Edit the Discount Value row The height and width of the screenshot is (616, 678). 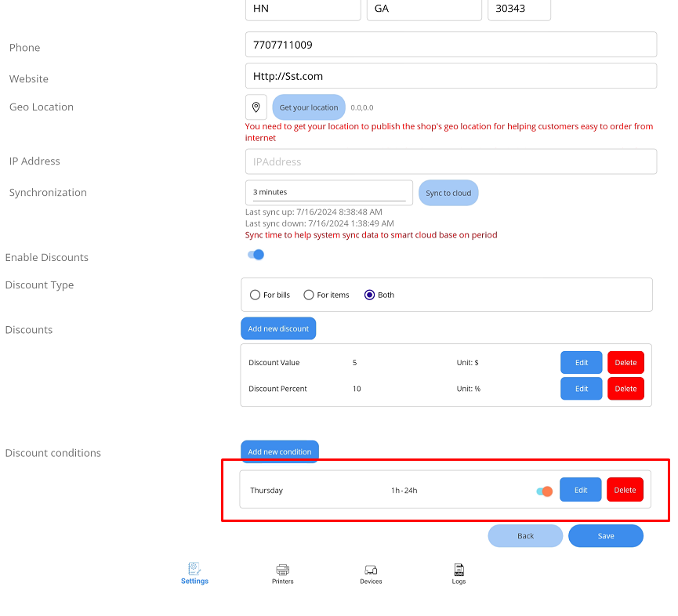tap(581, 363)
